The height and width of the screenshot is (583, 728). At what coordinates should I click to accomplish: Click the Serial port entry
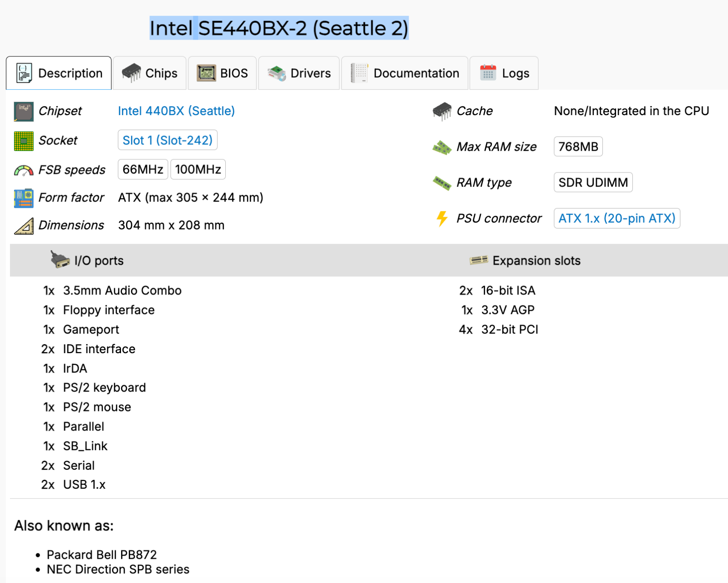(79, 466)
